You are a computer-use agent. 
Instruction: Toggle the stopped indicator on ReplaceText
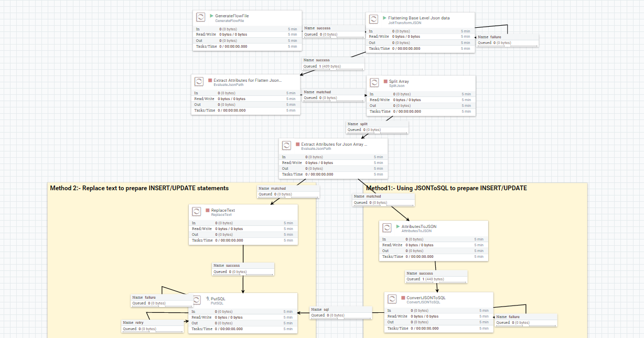coord(209,210)
